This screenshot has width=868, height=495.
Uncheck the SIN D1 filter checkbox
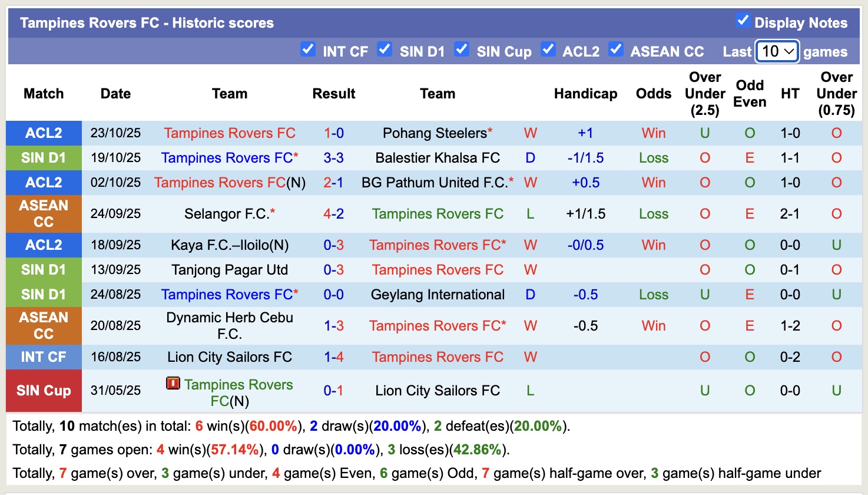click(385, 49)
